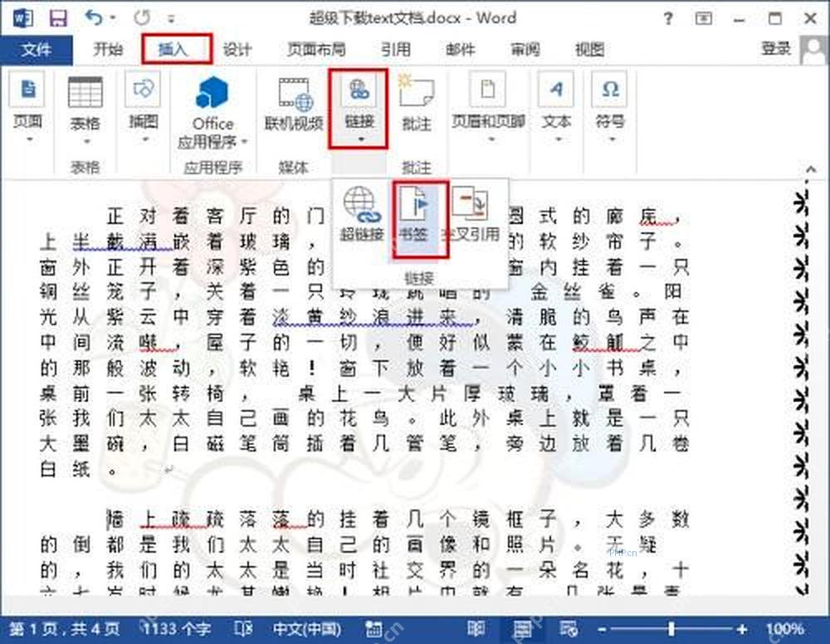Click the user account avatar
Image resolution: width=830 pixels, height=644 pixels.
[x=813, y=51]
